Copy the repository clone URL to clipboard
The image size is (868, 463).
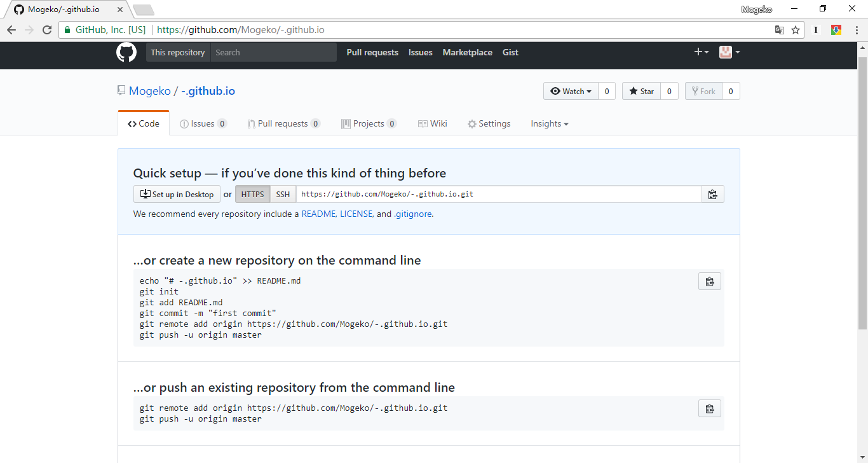(712, 195)
